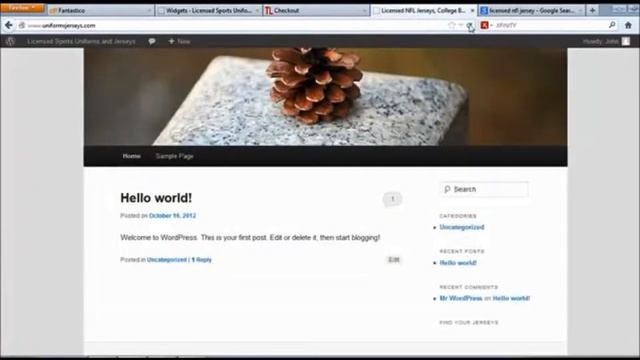Screen dimensions: 640x360
Task: Switch to the Widgets - Licensed Sports Uniforms tab
Action: (209, 11)
